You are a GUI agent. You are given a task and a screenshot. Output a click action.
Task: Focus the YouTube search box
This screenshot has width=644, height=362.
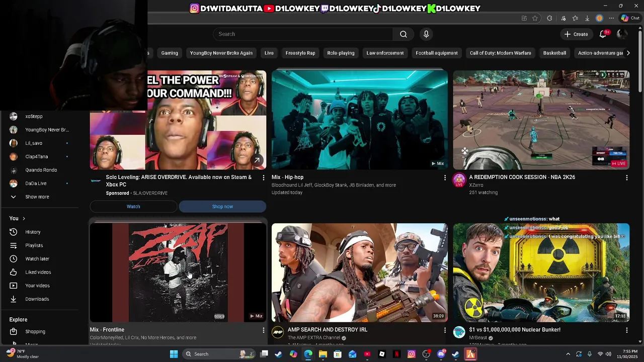click(303, 34)
